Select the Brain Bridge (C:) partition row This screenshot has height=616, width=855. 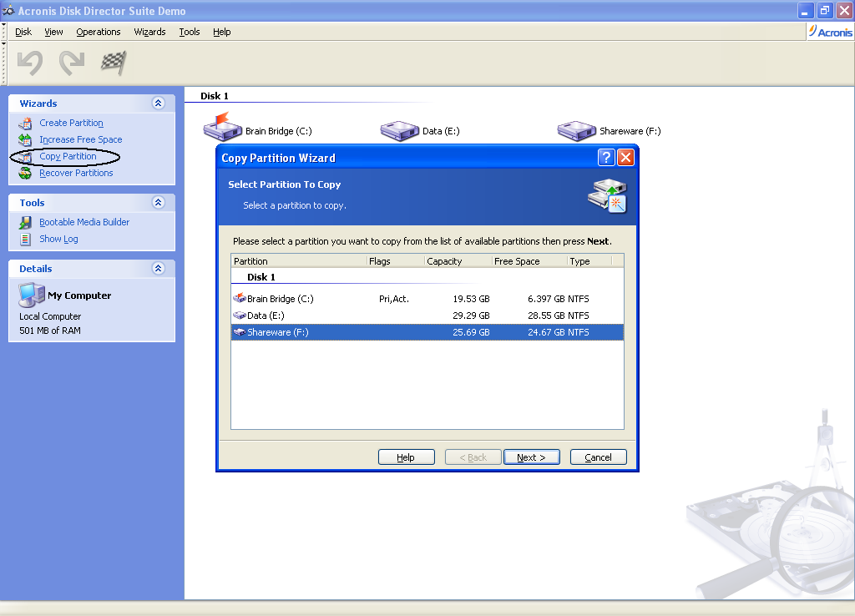pos(427,299)
